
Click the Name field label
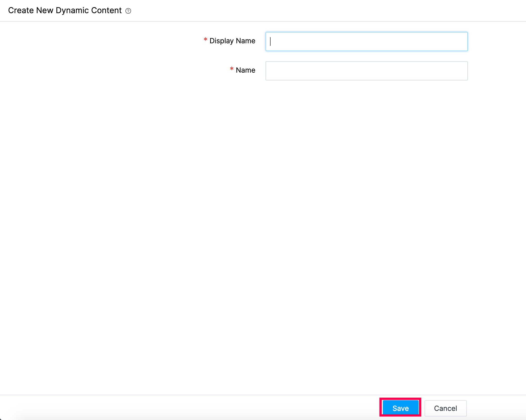coord(245,70)
